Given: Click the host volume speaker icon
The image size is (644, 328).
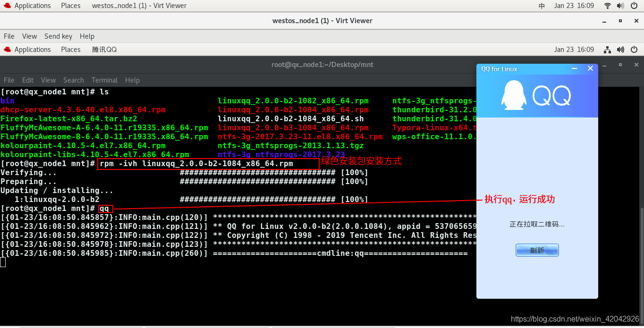Looking at the screenshot, I should pyautogui.click(x=621, y=6).
